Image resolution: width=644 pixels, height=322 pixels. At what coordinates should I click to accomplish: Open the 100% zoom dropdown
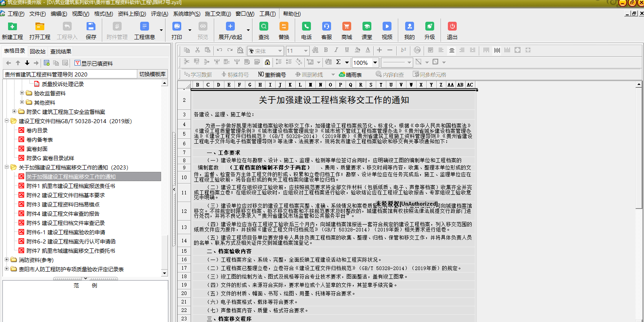375,62
